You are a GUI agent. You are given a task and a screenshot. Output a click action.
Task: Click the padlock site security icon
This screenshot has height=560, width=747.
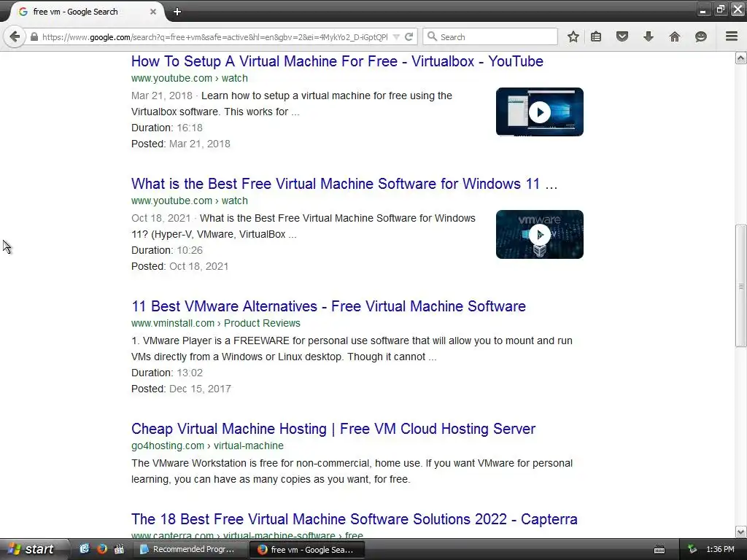pos(34,36)
